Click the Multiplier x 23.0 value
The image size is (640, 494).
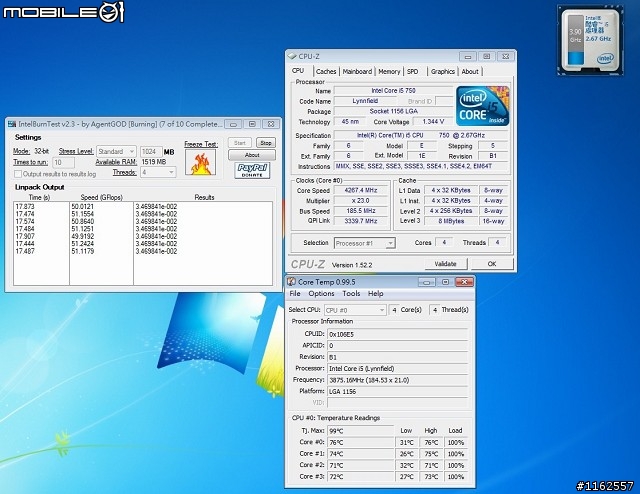coord(361,200)
